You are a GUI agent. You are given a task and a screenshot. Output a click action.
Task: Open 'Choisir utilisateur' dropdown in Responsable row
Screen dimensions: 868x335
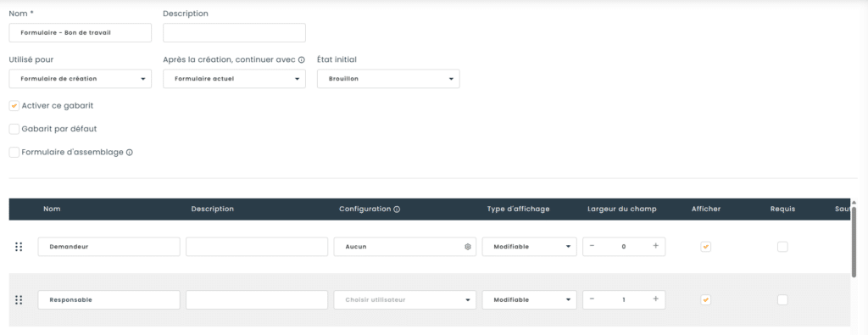pyautogui.click(x=404, y=299)
